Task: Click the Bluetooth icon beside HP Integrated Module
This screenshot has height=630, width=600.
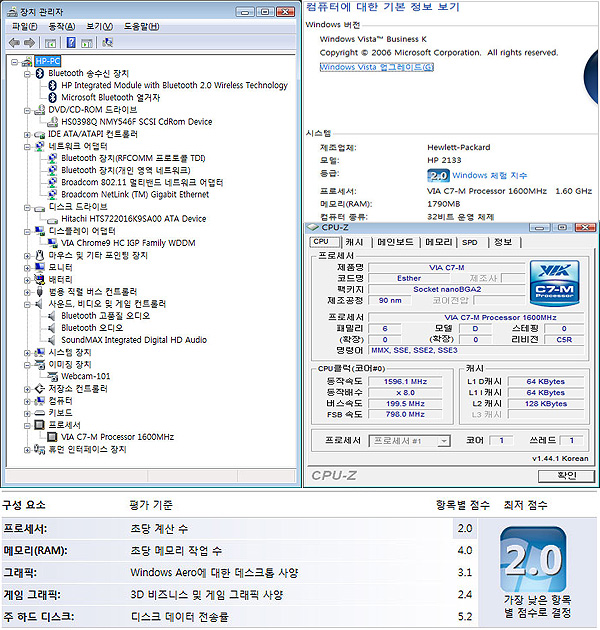Action: click(x=52, y=85)
